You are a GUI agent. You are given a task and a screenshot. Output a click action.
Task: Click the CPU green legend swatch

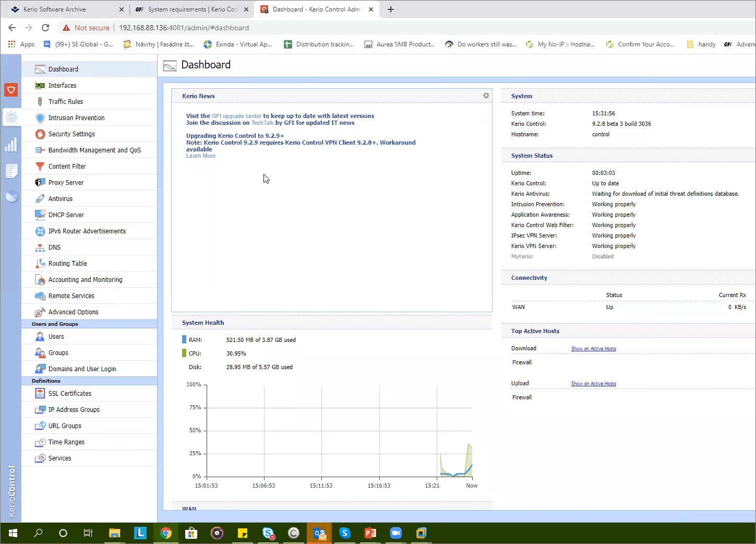pyautogui.click(x=184, y=353)
